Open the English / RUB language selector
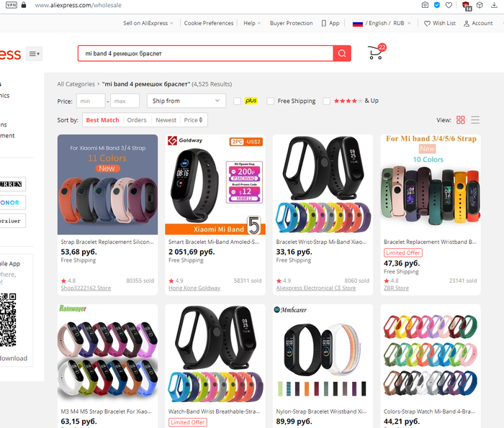The width and height of the screenshot is (504, 428). click(x=382, y=23)
